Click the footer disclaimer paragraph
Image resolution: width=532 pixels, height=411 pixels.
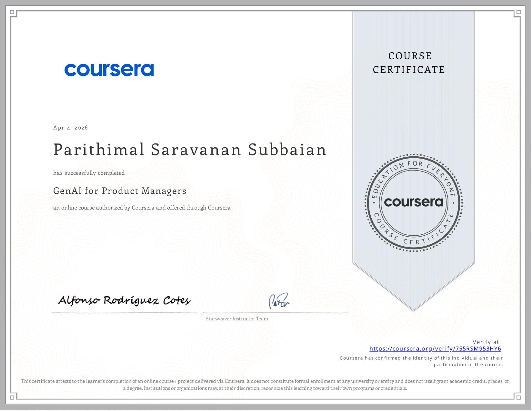265,385
